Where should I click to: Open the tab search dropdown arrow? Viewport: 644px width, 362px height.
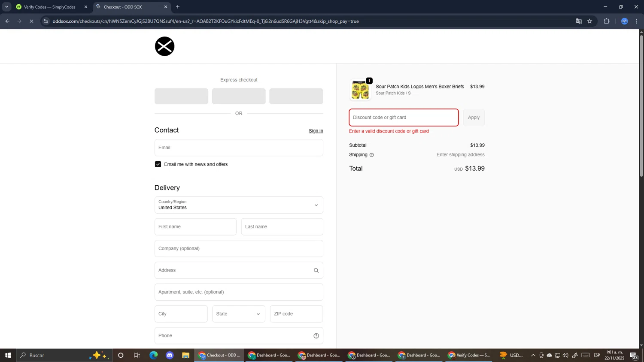coord(6,7)
